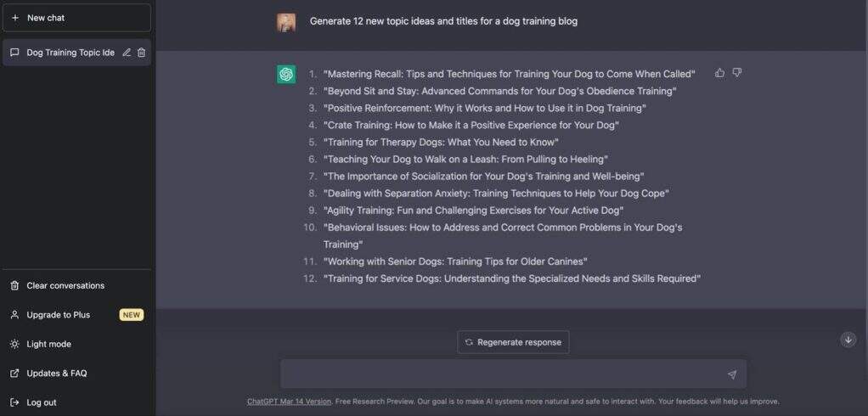Toggle Light mode
Viewport: 868px width, 416px height.
[48, 344]
